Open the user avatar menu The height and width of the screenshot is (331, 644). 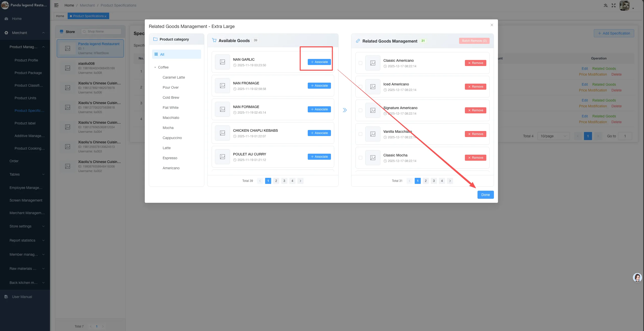(625, 6)
